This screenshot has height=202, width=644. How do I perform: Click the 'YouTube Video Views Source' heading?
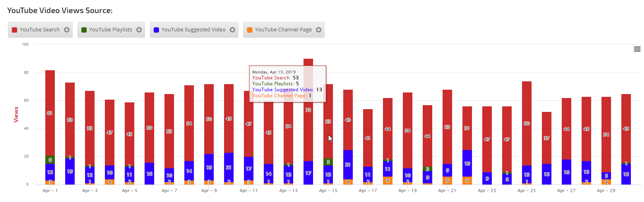point(60,11)
